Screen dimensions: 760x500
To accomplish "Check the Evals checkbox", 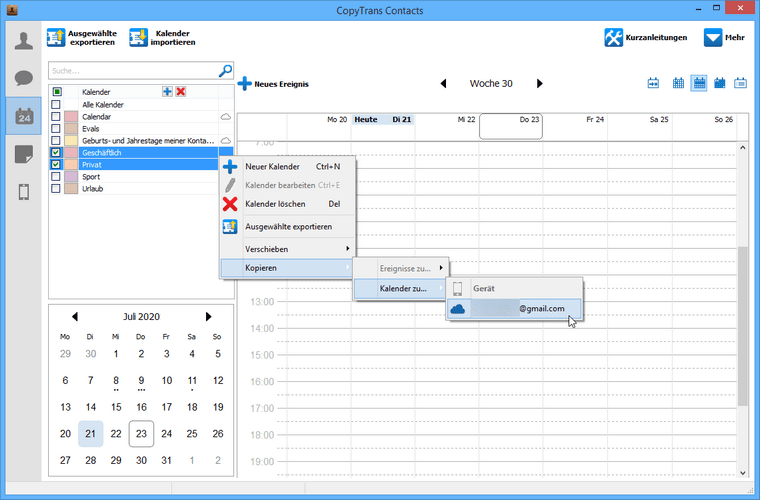I will pyautogui.click(x=56, y=129).
